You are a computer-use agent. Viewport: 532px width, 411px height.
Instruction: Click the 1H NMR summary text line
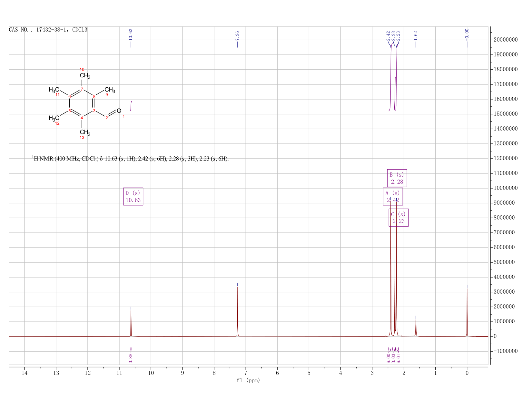[x=130, y=159]
